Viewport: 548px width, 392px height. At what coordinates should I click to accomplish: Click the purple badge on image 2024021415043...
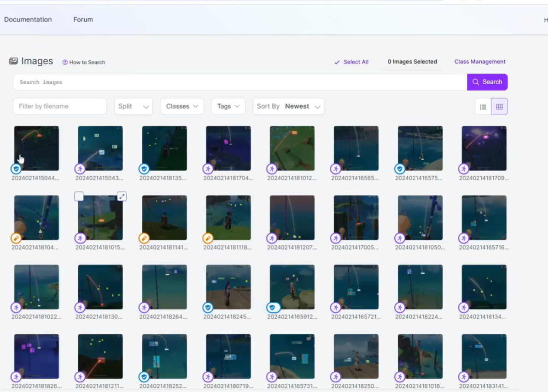(80, 169)
